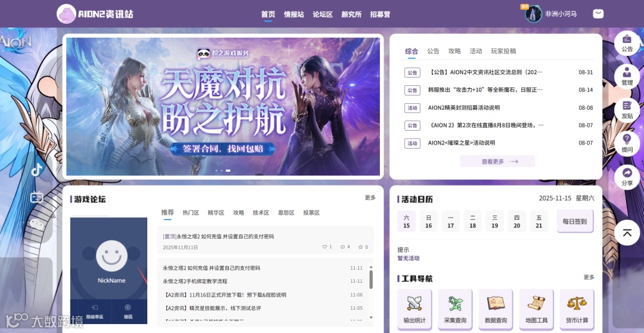The height and width of the screenshot is (333, 644).
Task: Click the 查看更多 button
Action: (x=497, y=162)
